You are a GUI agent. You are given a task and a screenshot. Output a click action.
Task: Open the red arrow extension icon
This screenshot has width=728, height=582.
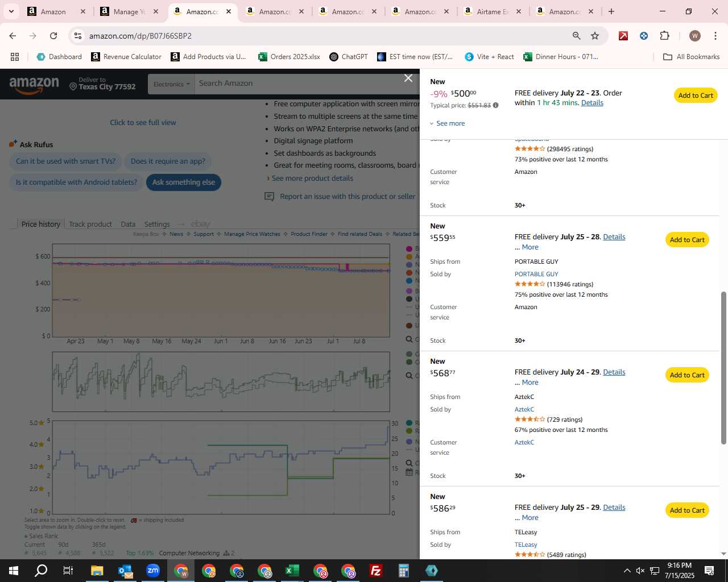coord(623,36)
